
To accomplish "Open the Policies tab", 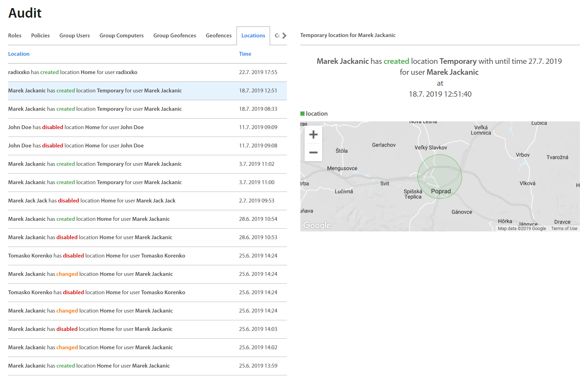I will coord(40,36).
